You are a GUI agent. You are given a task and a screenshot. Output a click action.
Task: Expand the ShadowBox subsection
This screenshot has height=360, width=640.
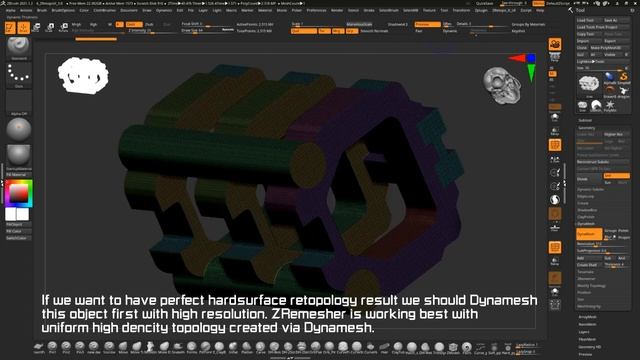click(587, 210)
